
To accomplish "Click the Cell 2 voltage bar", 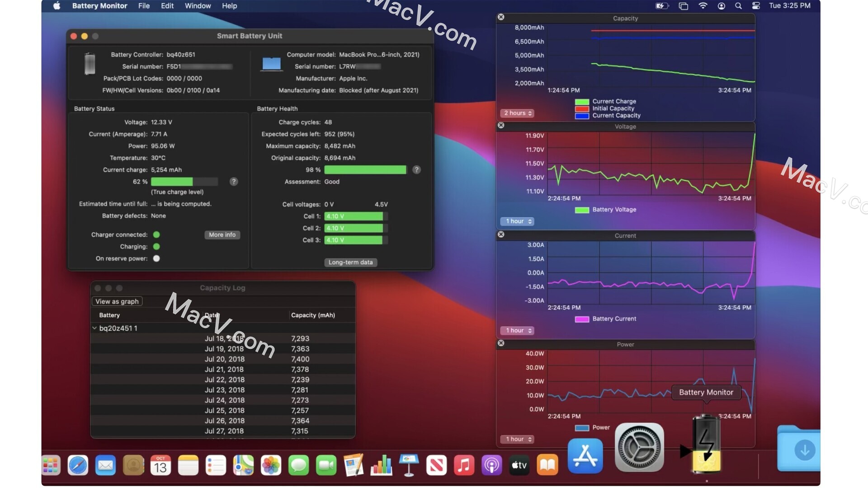I will click(x=356, y=228).
